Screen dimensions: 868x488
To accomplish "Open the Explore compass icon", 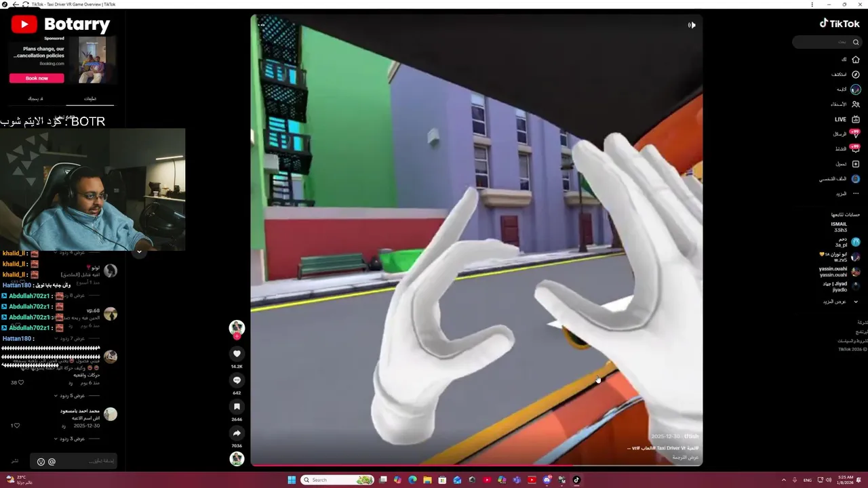I will click(x=855, y=75).
